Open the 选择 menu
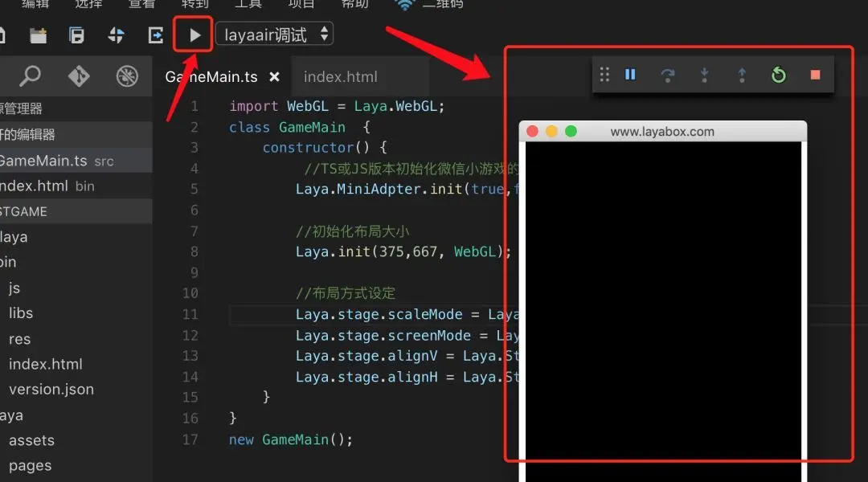 click(88, 3)
